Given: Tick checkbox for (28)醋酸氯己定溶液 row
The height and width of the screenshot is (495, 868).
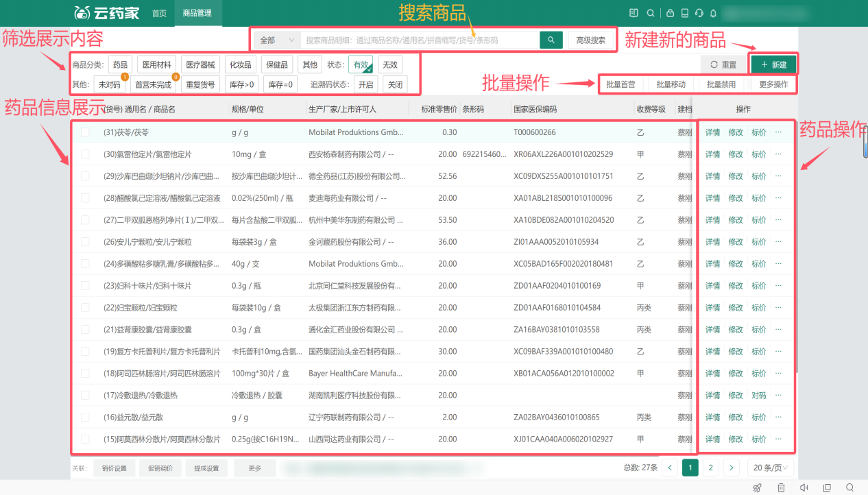Looking at the screenshot, I should 85,198.
